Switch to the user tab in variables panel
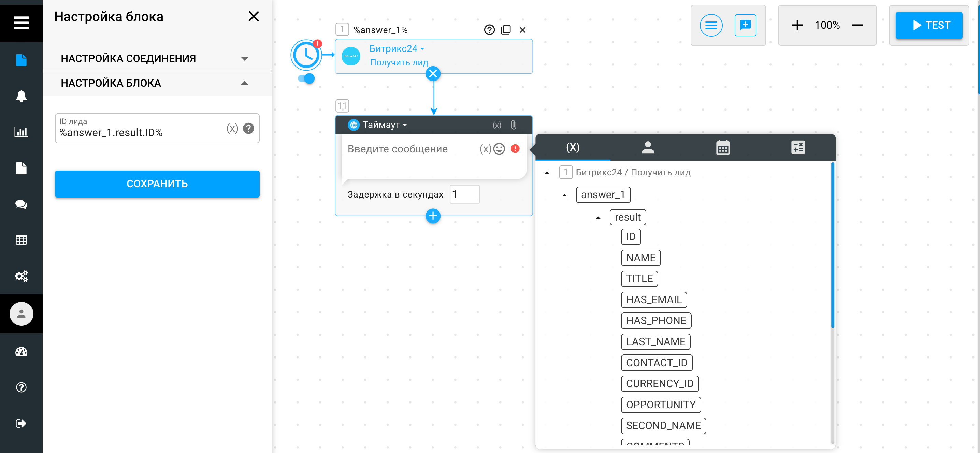 point(648,147)
